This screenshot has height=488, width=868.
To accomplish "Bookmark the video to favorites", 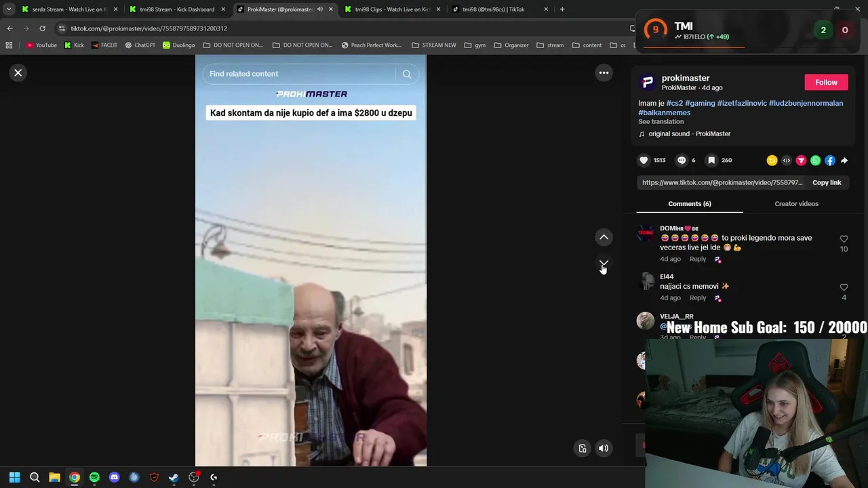I will point(711,160).
